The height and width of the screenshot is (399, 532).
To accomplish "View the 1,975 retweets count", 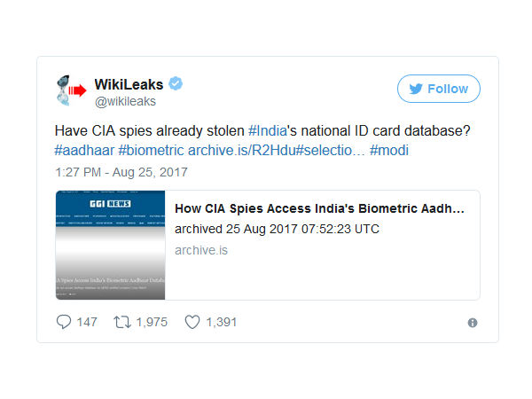I will click(x=152, y=322).
